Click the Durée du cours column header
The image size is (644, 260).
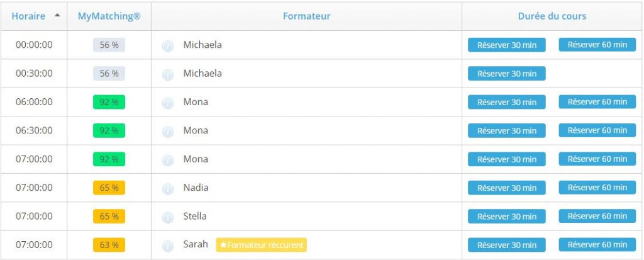click(x=552, y=16)
